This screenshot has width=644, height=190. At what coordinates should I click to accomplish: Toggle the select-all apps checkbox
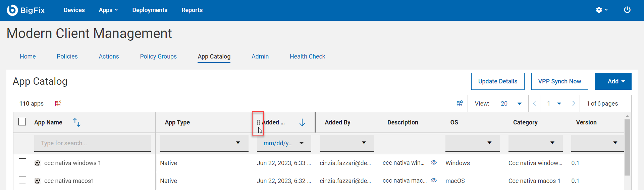click(22, 121)
